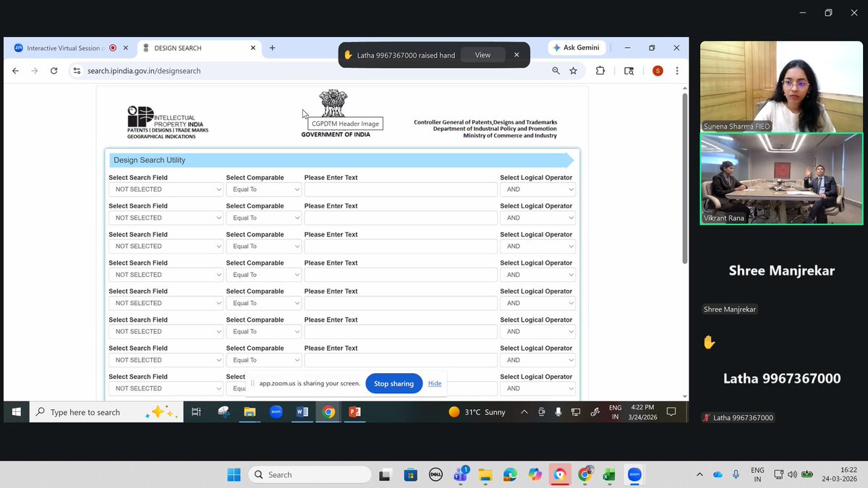Open the 31°C Sunny weather widget
Viewport: 868px width, 488px height.
477,412
